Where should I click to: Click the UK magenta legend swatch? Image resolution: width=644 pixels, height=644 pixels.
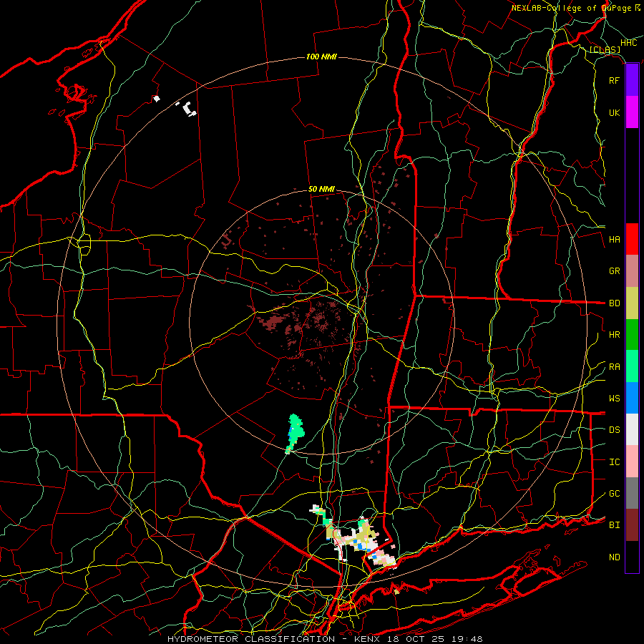[632, 112]
